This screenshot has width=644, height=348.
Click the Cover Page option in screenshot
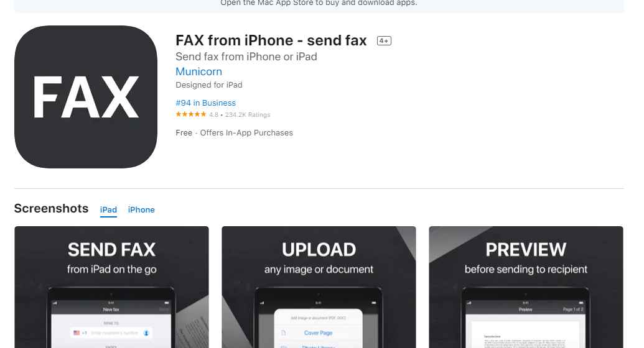(319, 333)
